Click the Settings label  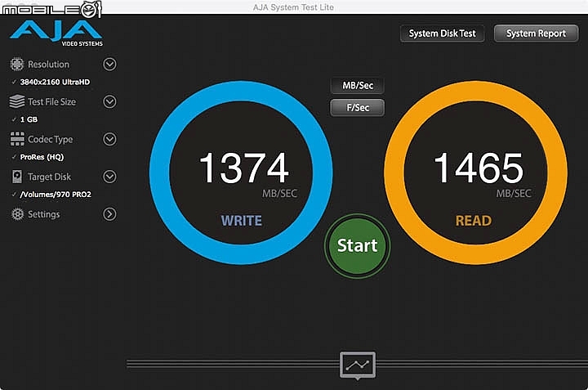[x=44, y=214]
